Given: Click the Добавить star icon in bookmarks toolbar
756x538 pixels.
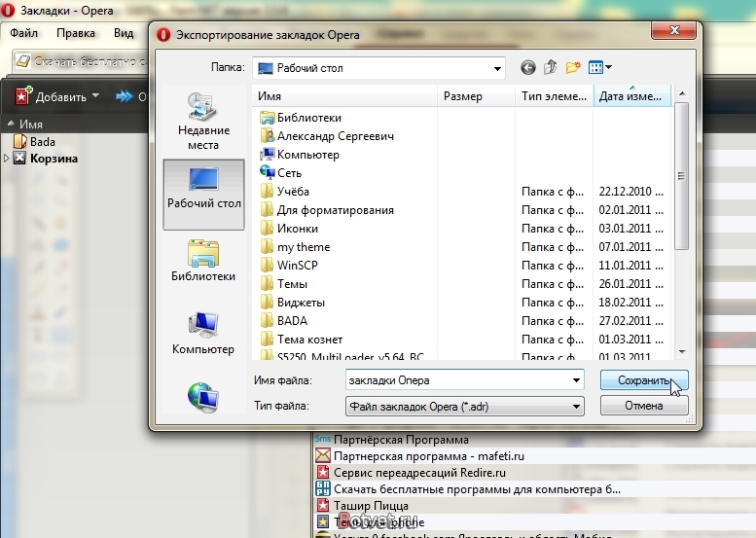Looking at the screenshot, I should click(x=23, y=96).
